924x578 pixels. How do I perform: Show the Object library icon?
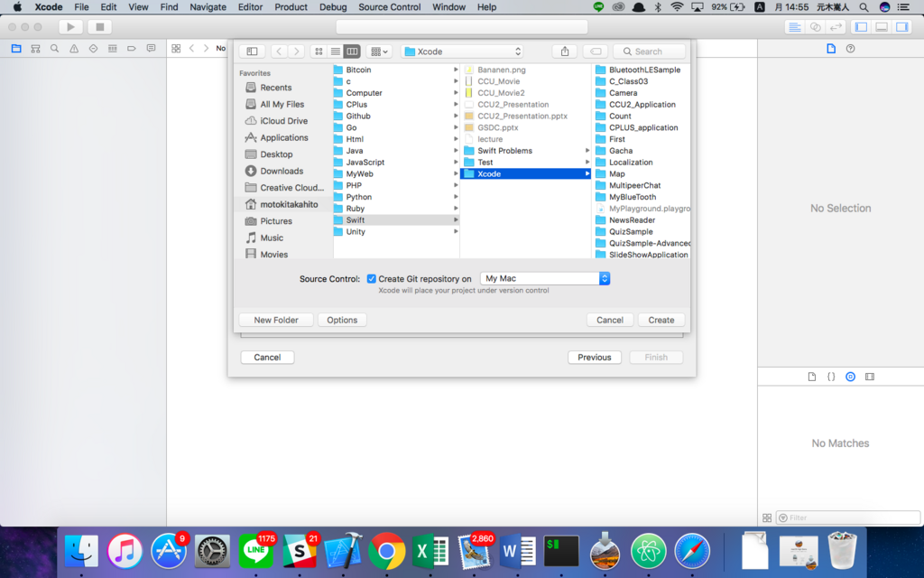[850, 377]
